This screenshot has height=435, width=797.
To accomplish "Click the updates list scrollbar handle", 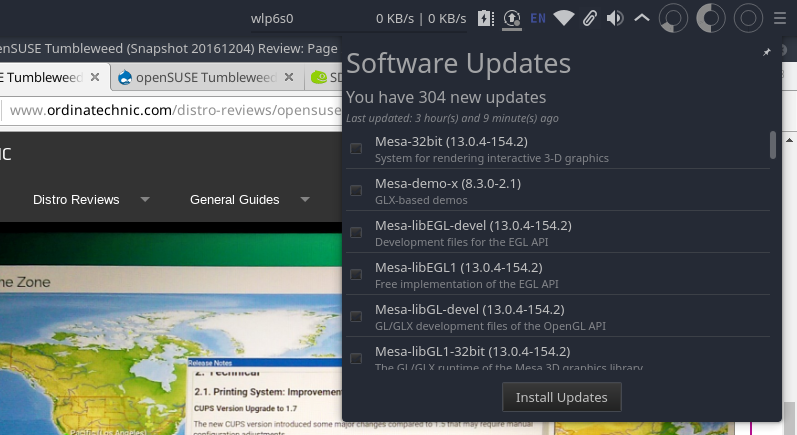I will pyautogui.click(x=773, y=145).
